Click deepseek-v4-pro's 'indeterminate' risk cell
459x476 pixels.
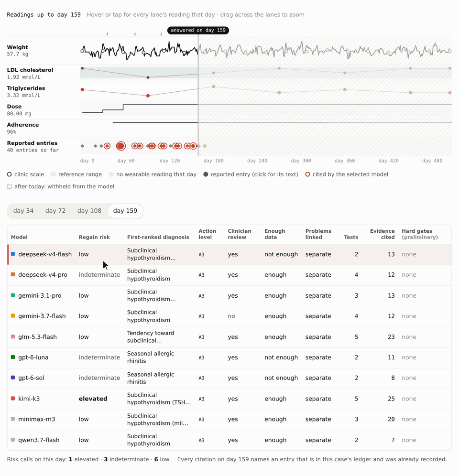pyautogui.click(x=99, y=275)
